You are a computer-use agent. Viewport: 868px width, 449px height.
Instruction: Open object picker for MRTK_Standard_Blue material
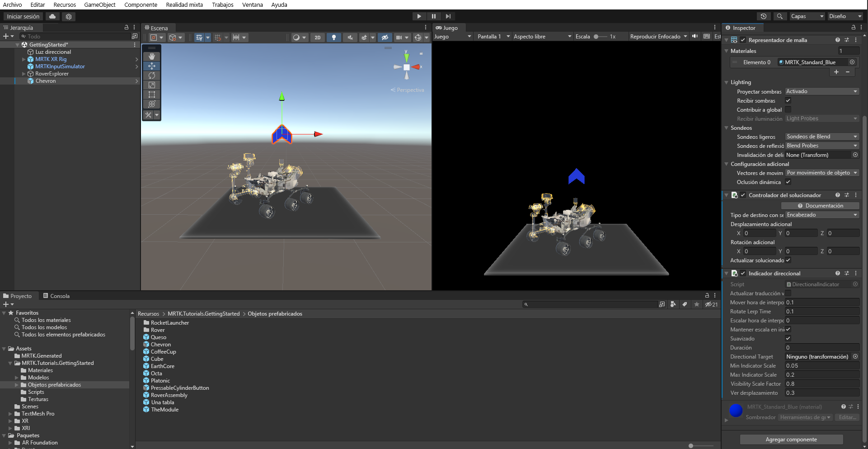[852, 62]
